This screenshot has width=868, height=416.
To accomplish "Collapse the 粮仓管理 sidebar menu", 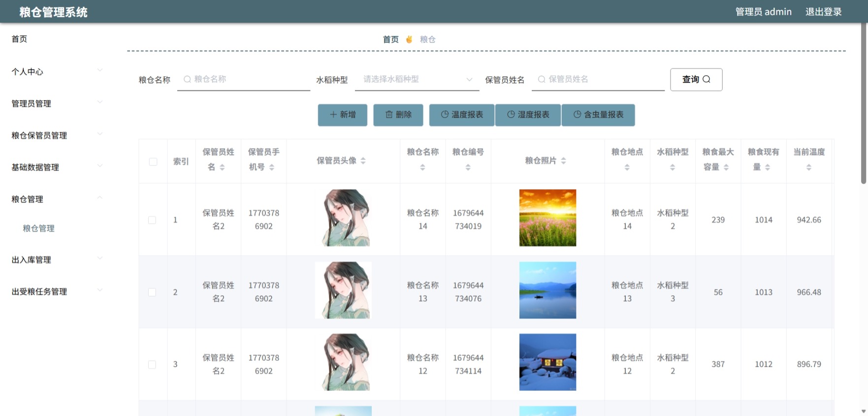I will point(57,199).
